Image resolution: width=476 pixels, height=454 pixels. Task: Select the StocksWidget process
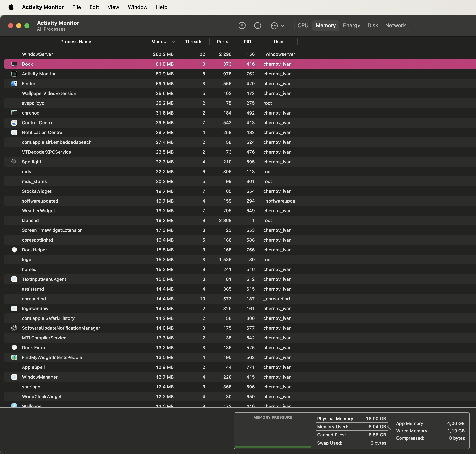[x=240, y=191]
